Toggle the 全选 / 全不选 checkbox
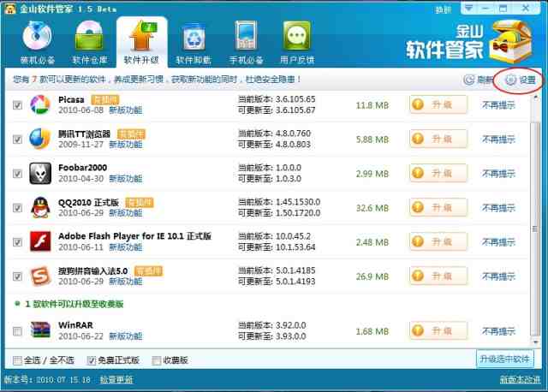 [x=17, y=360]
